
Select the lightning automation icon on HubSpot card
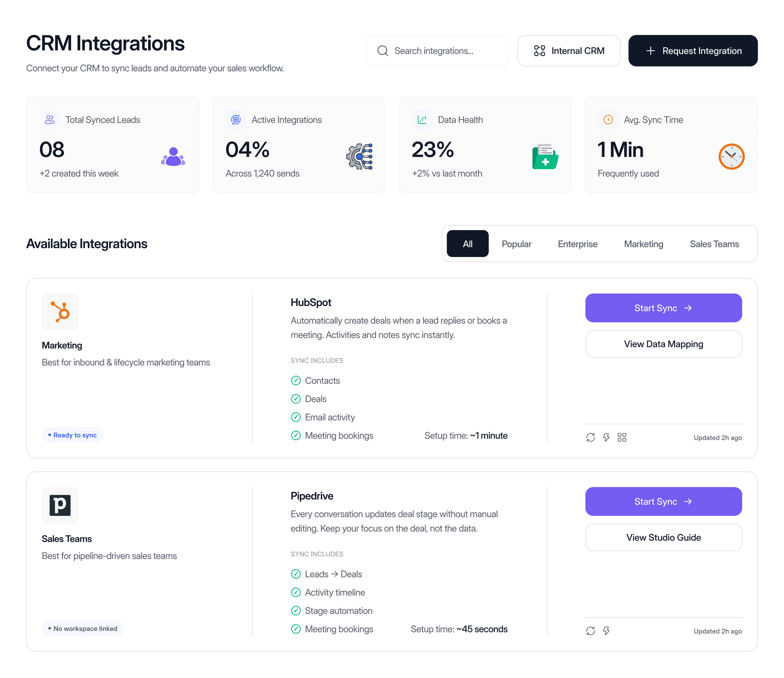pos(606,437)
